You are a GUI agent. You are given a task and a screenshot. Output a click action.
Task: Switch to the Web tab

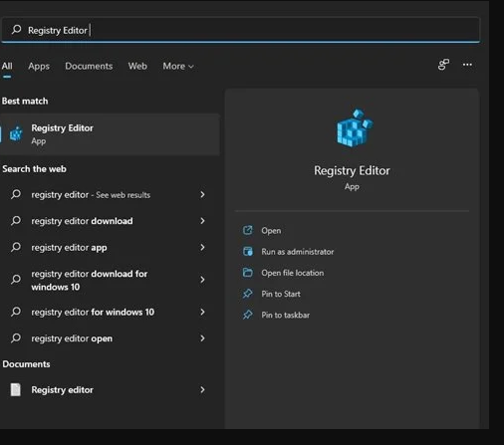137,66
